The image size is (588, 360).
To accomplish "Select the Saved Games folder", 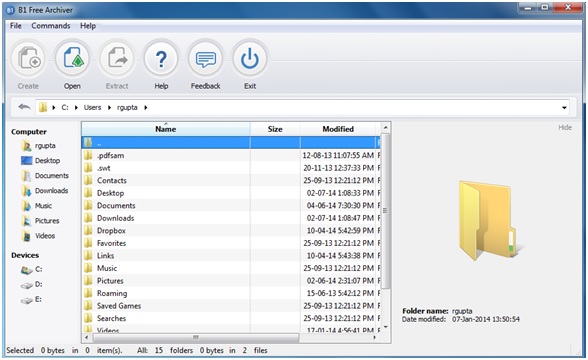I will pyautogui.click(x=231, y=306).
